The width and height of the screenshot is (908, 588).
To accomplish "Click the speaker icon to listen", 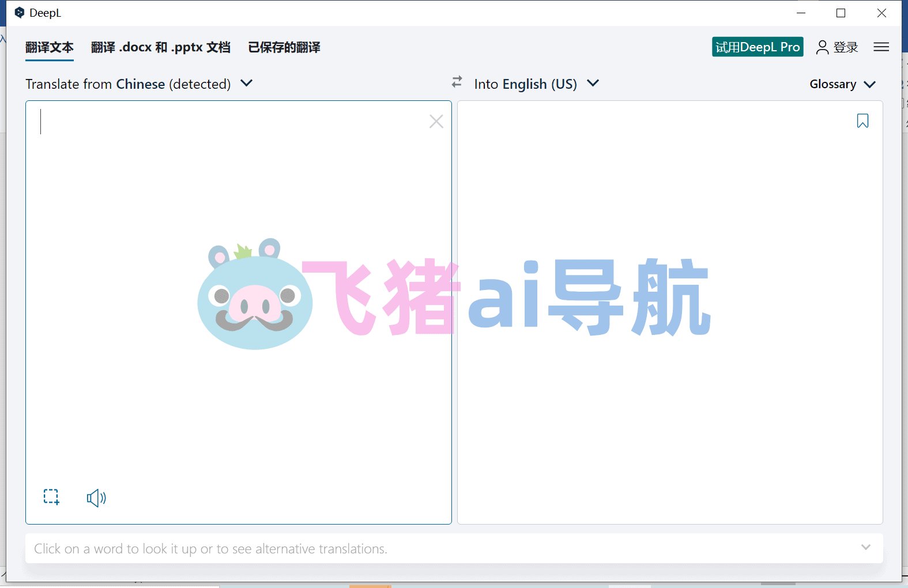I will click(x=96, y=497).
